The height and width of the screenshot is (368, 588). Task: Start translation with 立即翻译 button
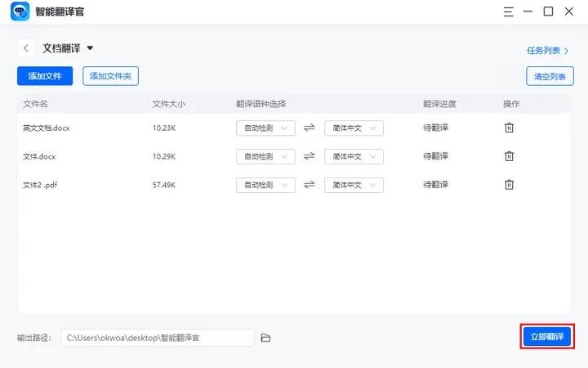[x=546, y=337]
